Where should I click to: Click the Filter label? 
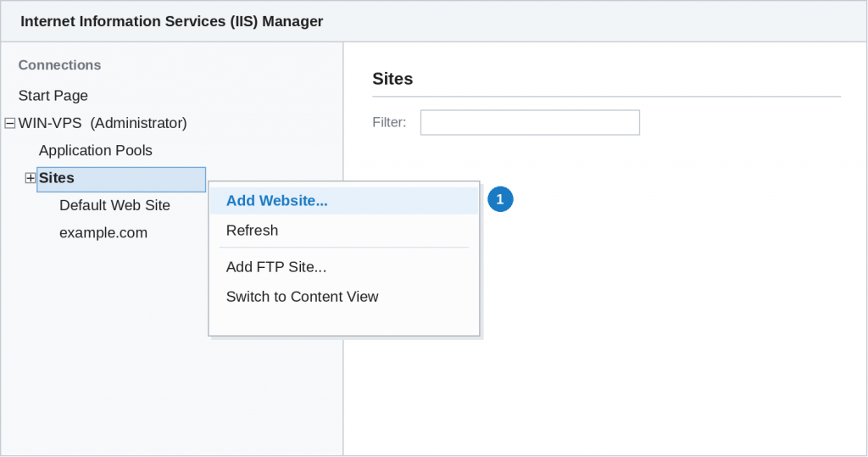click(x=389, y=122)
